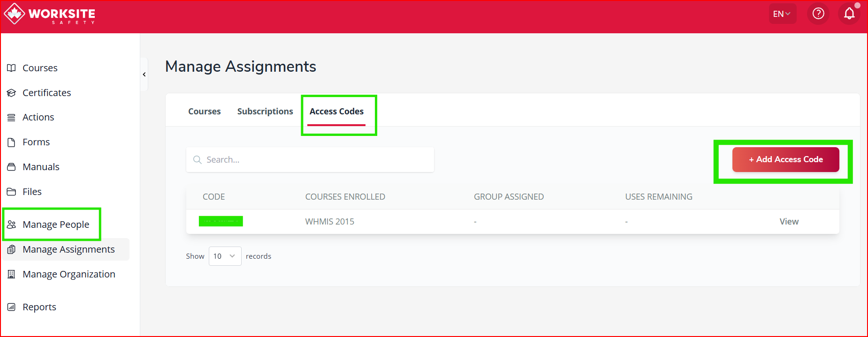
Task: Collapse the sidebar with the arrow handle
Action: 144,74
